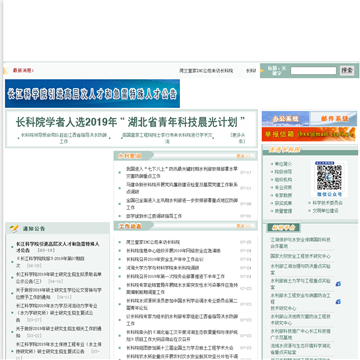Open the 走进长科院 section header
This screenshot has width=360, height=360.
[284, 150]
